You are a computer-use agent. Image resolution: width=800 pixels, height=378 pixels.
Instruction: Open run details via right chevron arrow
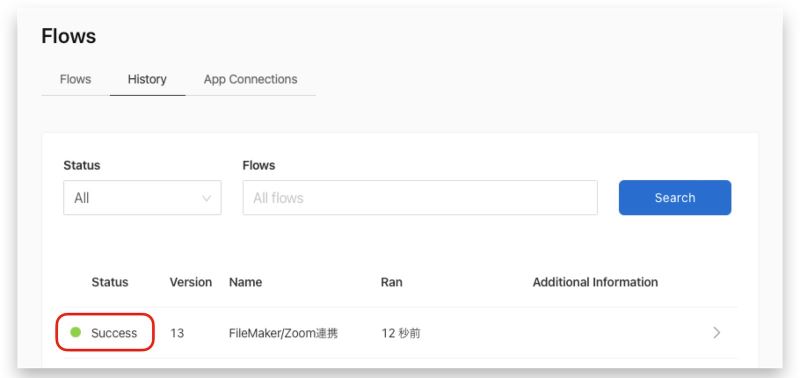tap(717, 333)
